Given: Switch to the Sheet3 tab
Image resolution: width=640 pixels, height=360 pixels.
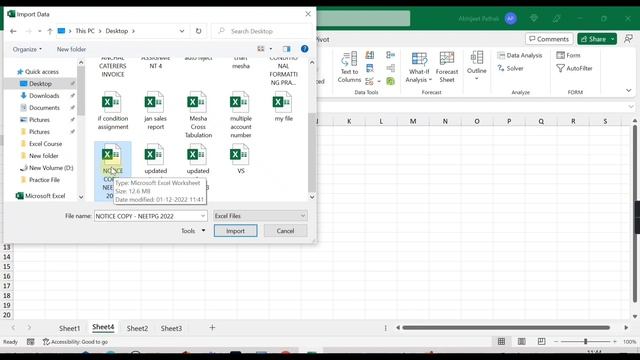Looking at the screenshot, I should [171, 328].
